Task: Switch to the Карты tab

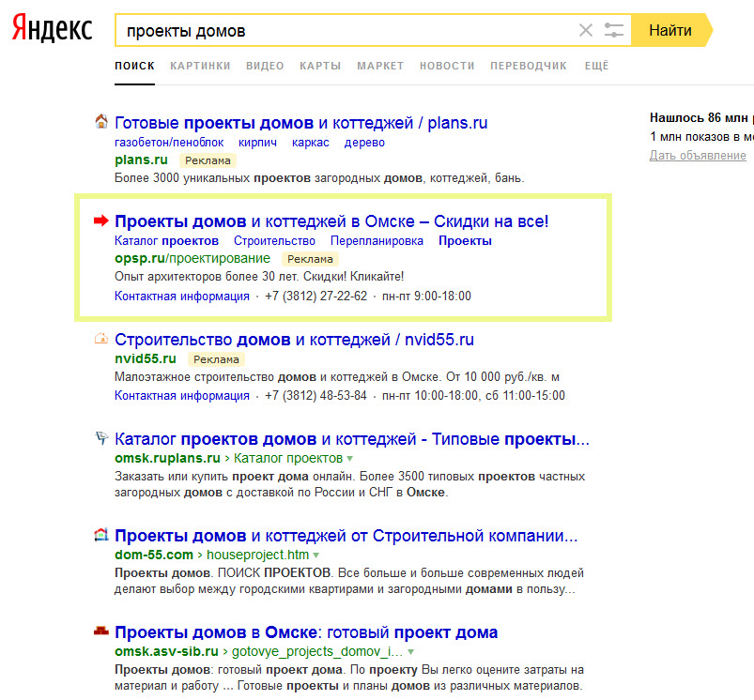Action: pos(320,66)
